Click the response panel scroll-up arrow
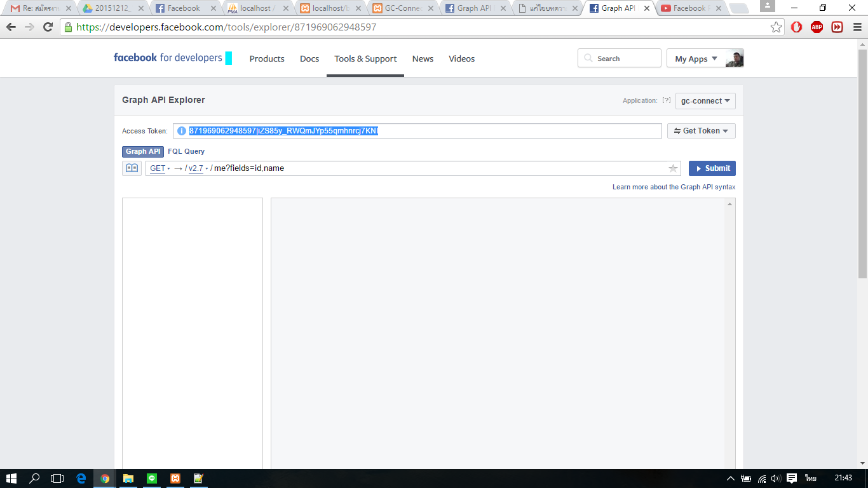This screenshot has width=868, height=488. [x=729, y=204]
